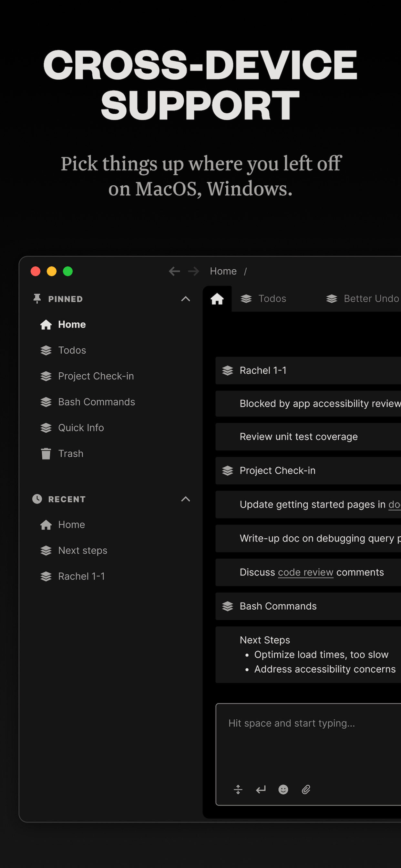Collapse the Pinned section chevron
The width and height of the screenshot is (401, 868).
coord(186,299)
